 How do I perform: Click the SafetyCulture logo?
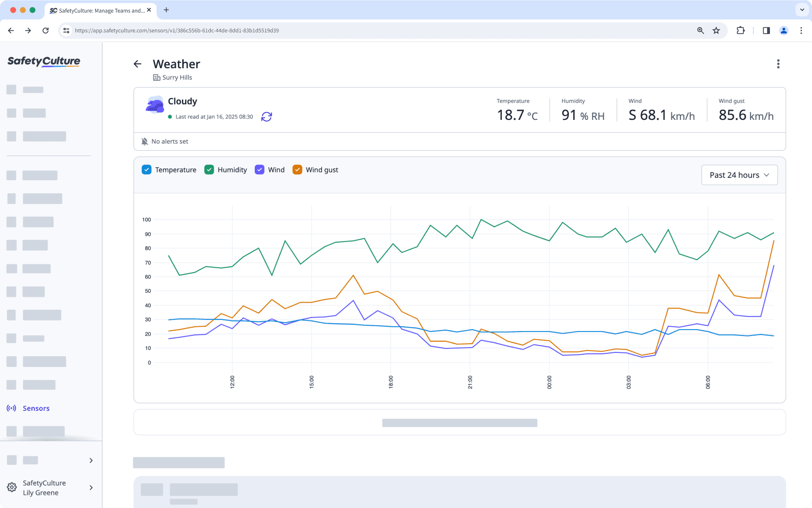pos(43,61)
